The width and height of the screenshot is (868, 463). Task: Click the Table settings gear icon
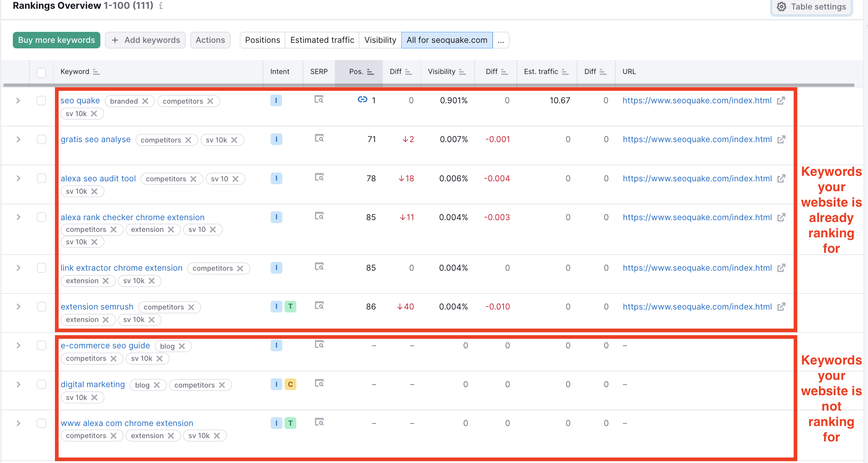[782, 7]
